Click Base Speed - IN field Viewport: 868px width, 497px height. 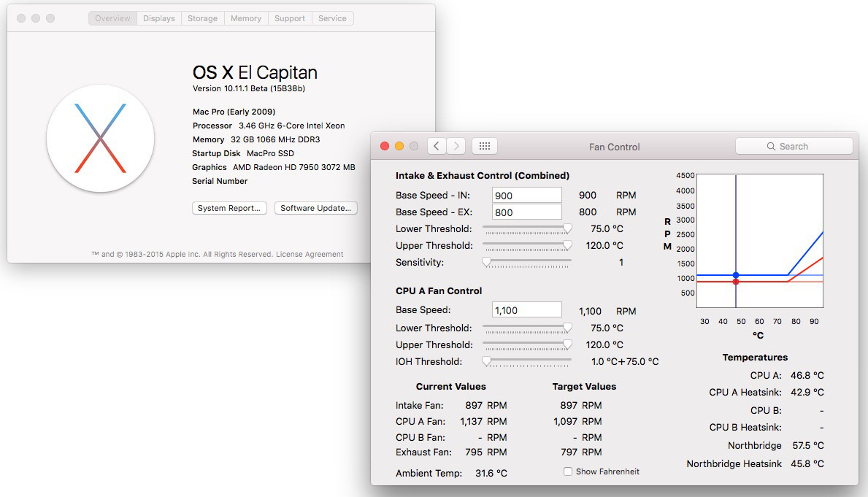(x=526, y=196)
